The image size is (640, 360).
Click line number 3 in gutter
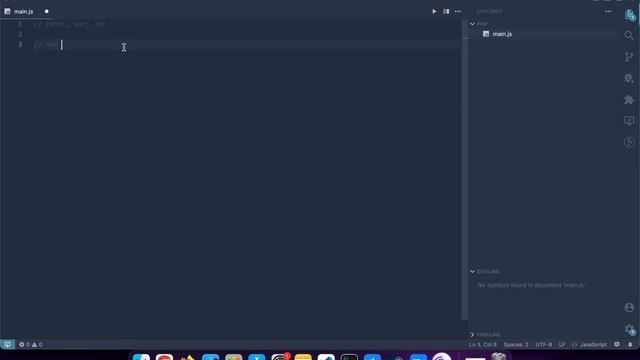pos(20,44)
